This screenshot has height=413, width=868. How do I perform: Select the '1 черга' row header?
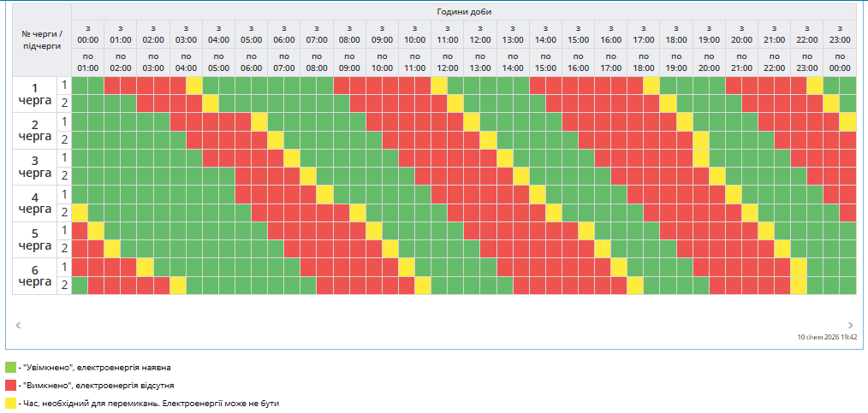pos(34,94)
